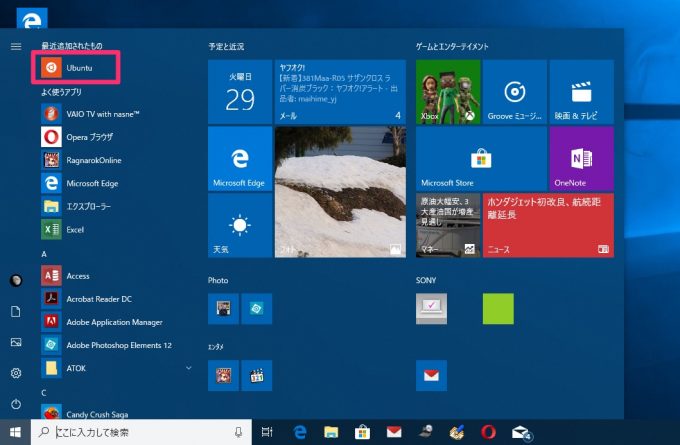Expand the Start menu hamburger

coord(16,46)
